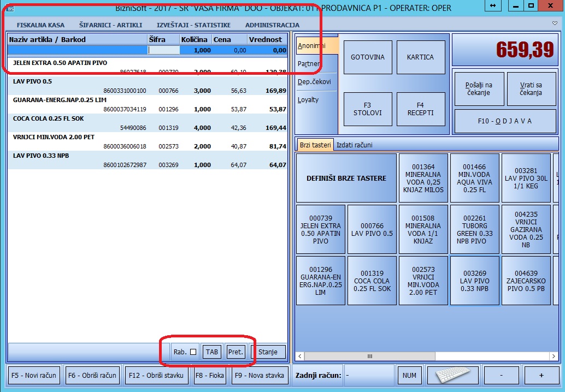Viewport: 565px width, 392px height.
Task: Click the Pret. search button
Action: (236, 352)
